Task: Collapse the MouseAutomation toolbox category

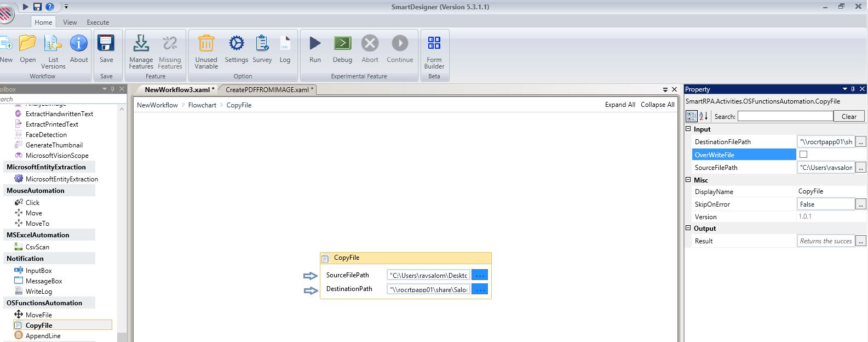Action: [36, 190]
